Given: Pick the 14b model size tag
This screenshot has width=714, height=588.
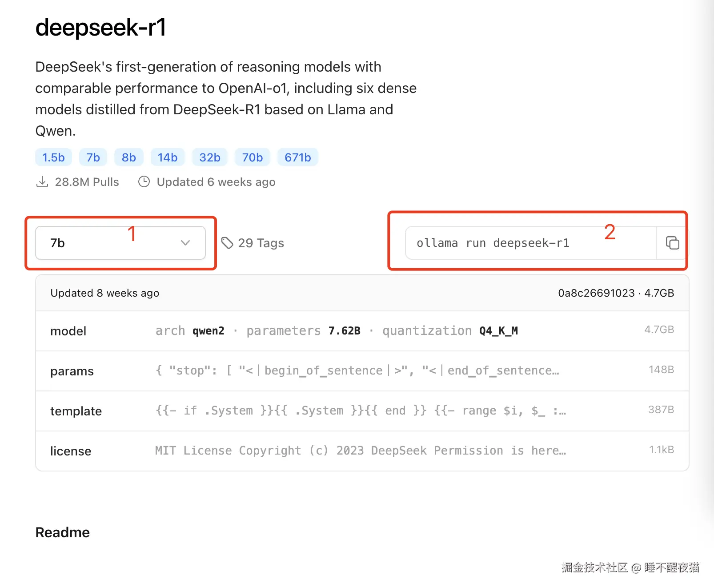Looking at the screenshot, I should point(167,157).
